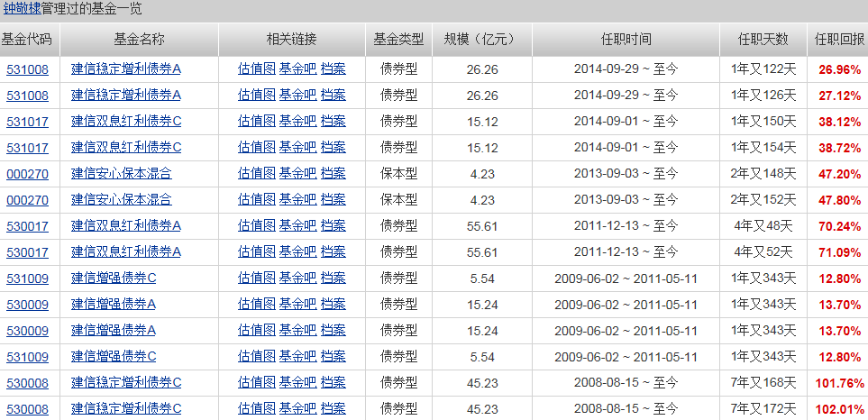Open 基金吧 link in the 71.09% row
The image size is (868, 420).
point(297,251)
